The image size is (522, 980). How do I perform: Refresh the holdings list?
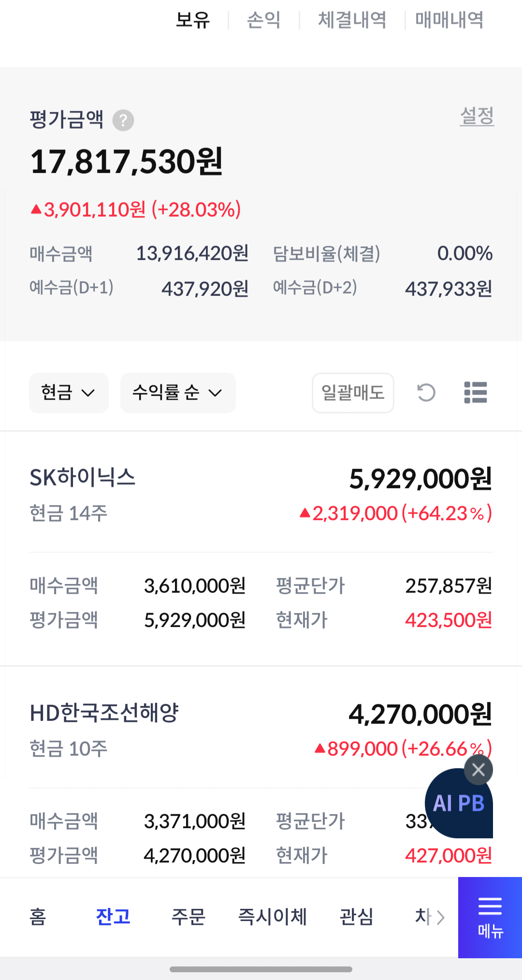pyautogui.click(x=426, y=393)
